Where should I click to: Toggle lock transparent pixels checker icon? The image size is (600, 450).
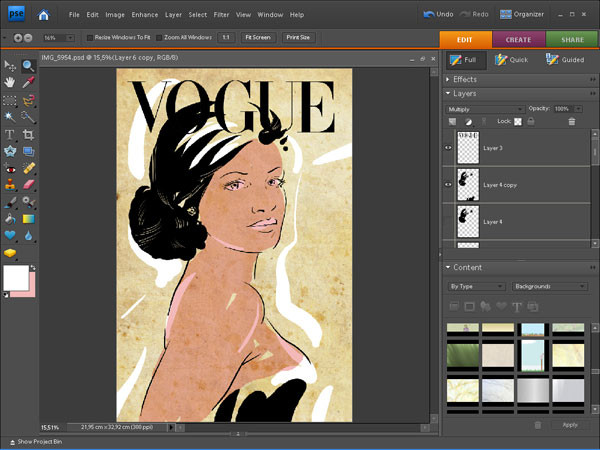(x=518, y=122)
